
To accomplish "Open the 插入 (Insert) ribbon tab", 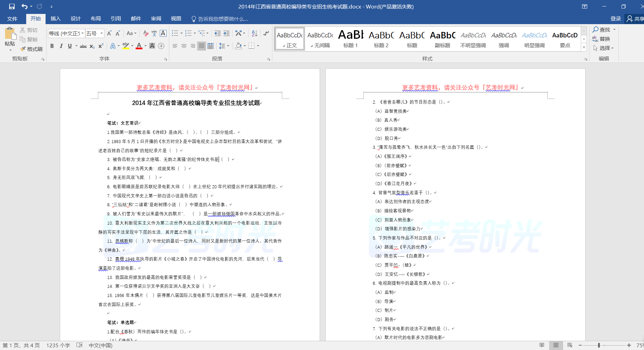I will coord(55,19).
